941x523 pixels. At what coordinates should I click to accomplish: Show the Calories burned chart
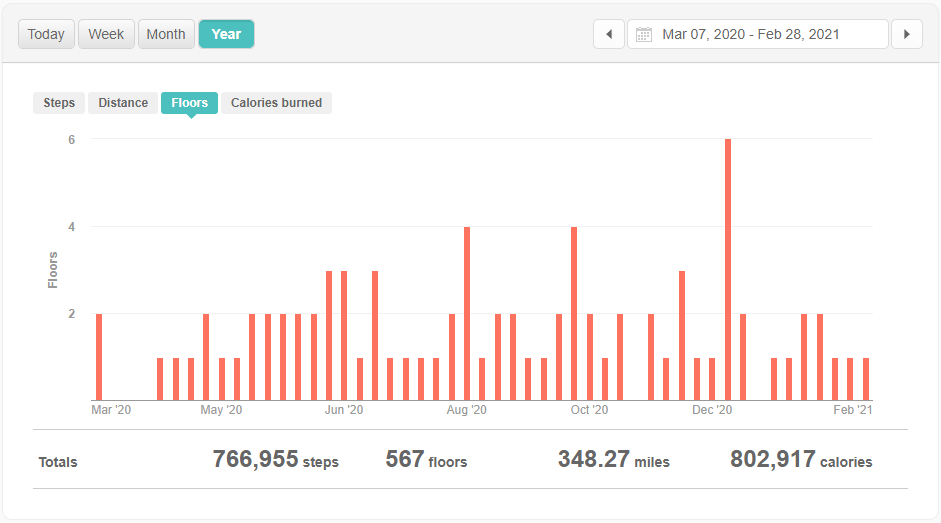tap(276, 103)
